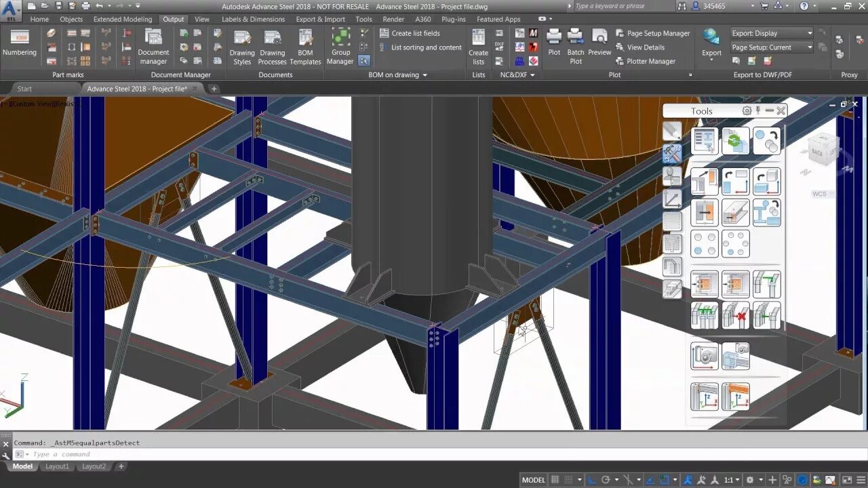Select the UCS on object tool in Tools palette
The width and height of the screenshot is (868, 488).
(x=735, y=396)
